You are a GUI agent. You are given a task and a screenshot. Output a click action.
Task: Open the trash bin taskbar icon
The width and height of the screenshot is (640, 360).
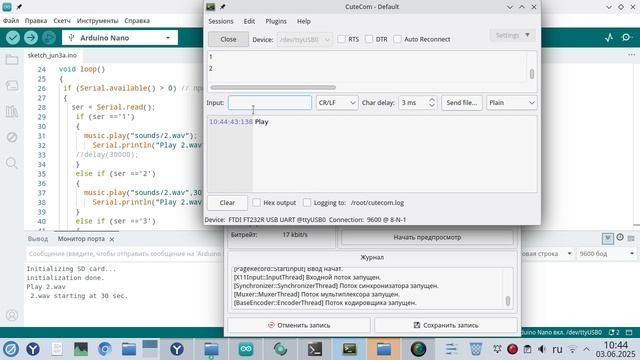tap(476, 349)
